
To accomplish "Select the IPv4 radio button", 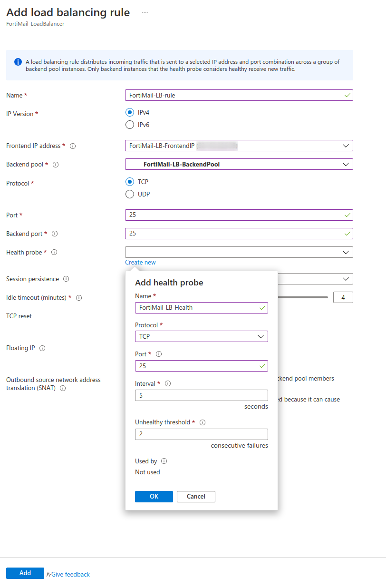I will click(129, 112).
